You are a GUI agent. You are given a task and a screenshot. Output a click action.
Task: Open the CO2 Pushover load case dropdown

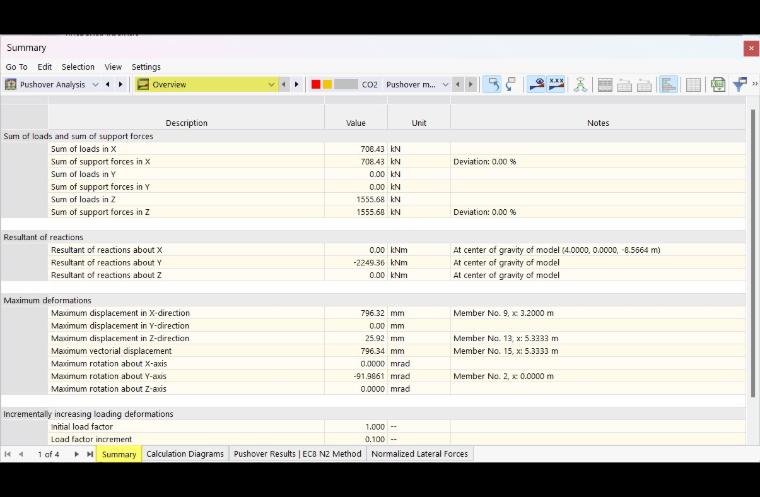coord(445,84)
